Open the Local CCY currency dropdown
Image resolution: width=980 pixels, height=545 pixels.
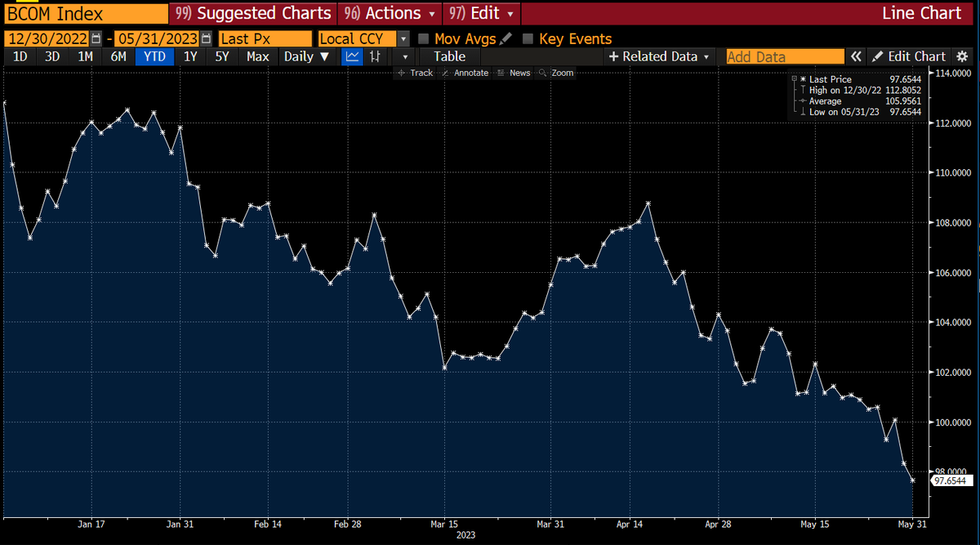403,38
